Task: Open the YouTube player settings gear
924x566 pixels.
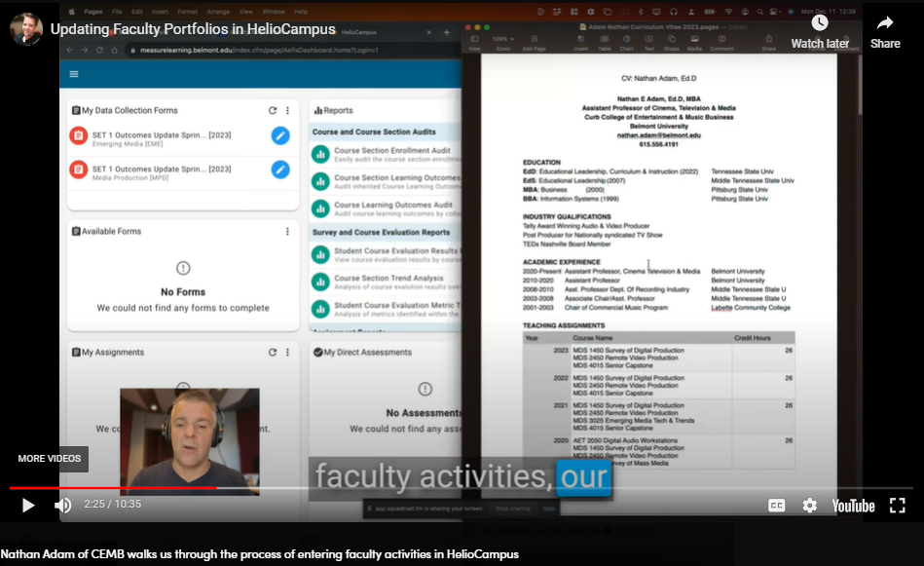Action: tap(810, 506)
